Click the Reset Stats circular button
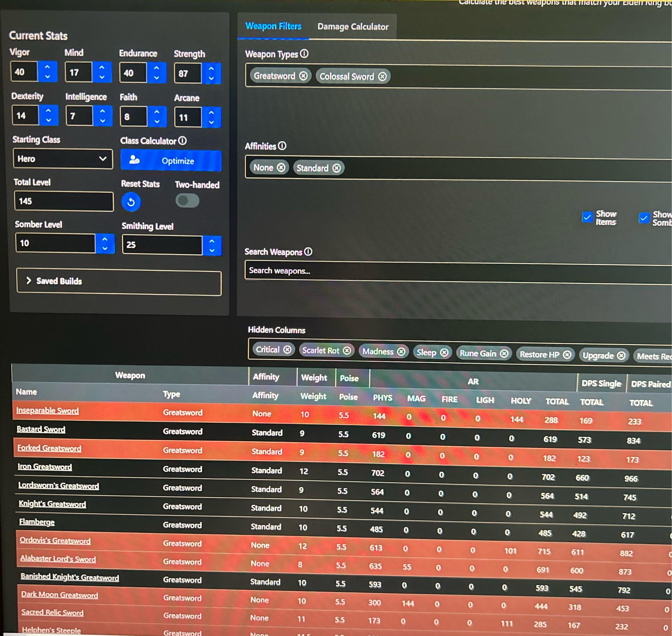The height and width of the screenshot is (636, 672). 131,202
